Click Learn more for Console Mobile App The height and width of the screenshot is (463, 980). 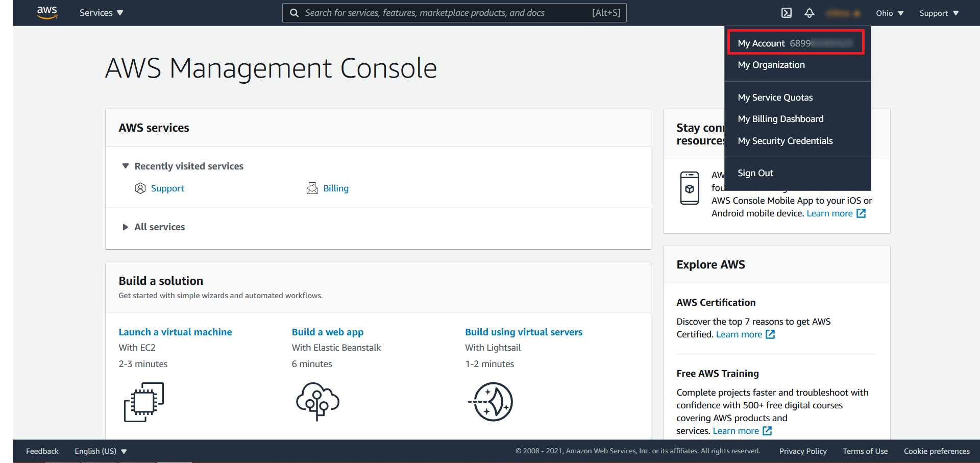click(829, 213)
